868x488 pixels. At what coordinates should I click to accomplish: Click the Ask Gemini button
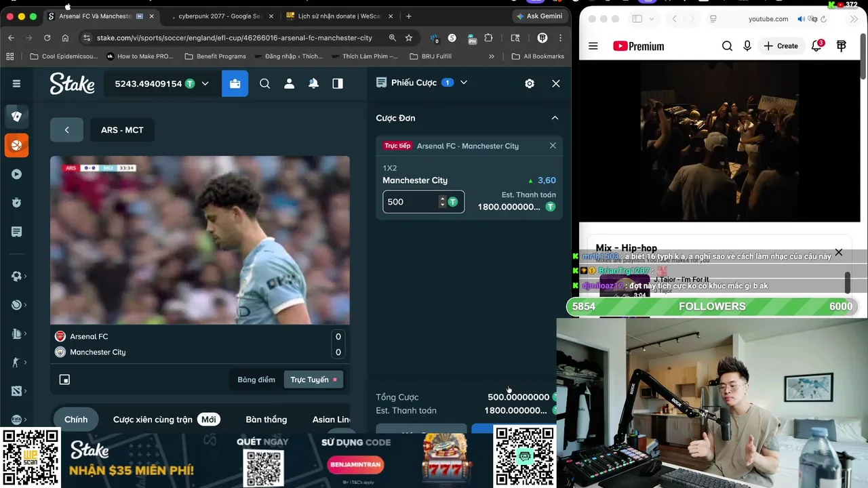(x=540, y=16)
